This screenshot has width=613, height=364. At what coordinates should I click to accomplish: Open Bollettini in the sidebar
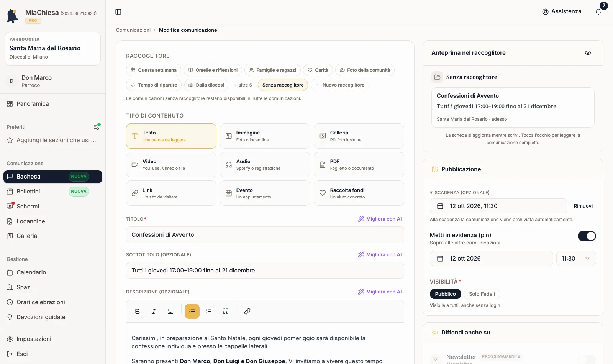(53, 192)
